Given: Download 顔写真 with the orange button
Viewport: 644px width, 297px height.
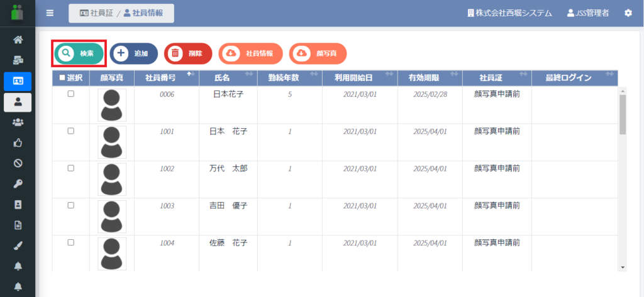Looking at the screenshot, I should coord(318,53).
